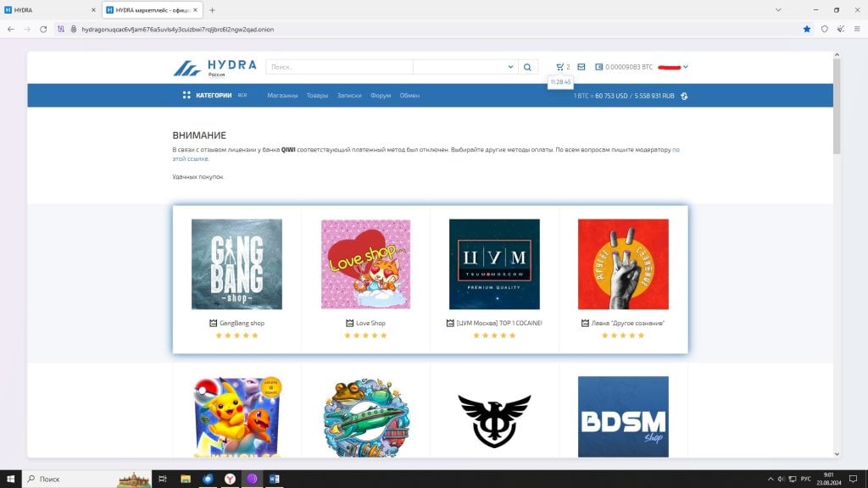Open the Love Shop name link

tap(370, 323)
